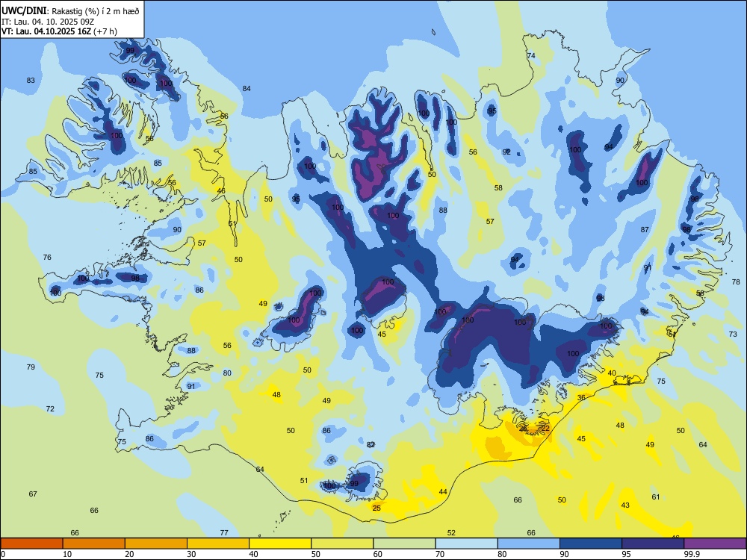
Task: Click the dark blue 90–95 legend swatch
Action: coord(591,544)
